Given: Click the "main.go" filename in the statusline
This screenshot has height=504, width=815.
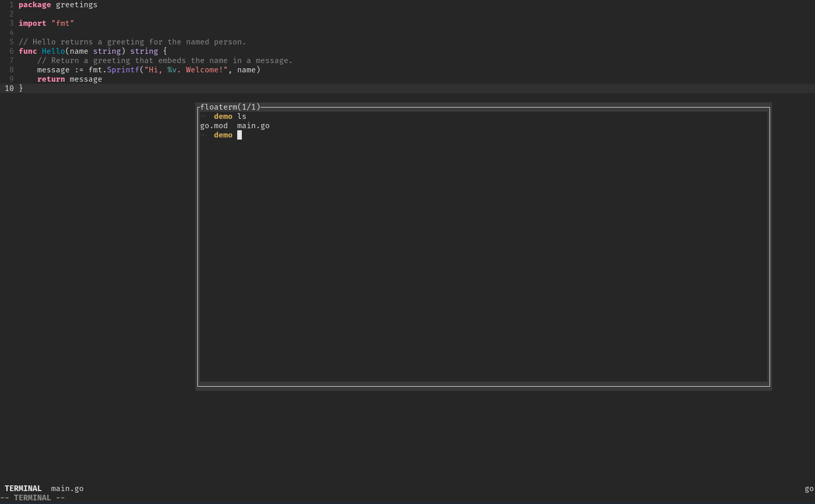Looking at the screenshot, I should click(x=67, y=488).
